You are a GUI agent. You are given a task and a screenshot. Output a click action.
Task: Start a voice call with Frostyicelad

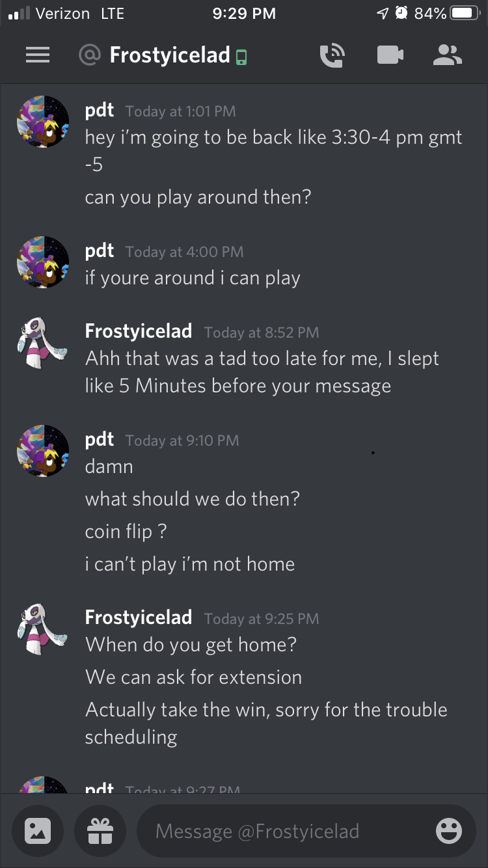tap(331, 55)
